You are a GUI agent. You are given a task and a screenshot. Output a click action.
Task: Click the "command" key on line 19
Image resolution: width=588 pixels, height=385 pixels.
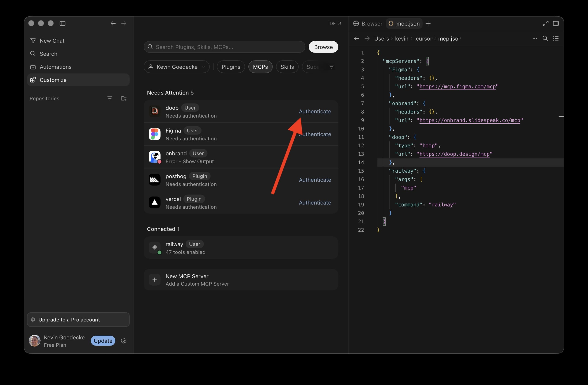(x=408, y=205)
